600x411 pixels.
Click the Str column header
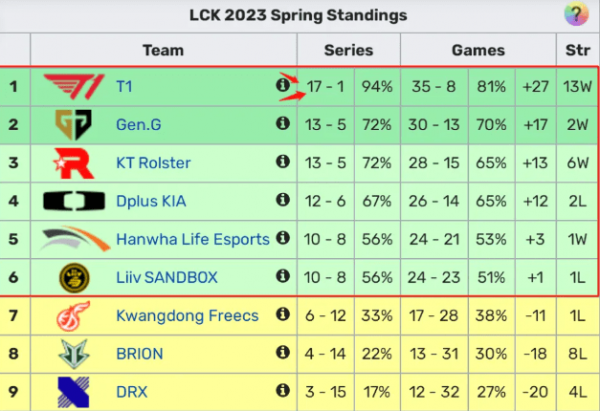point(576,50)
